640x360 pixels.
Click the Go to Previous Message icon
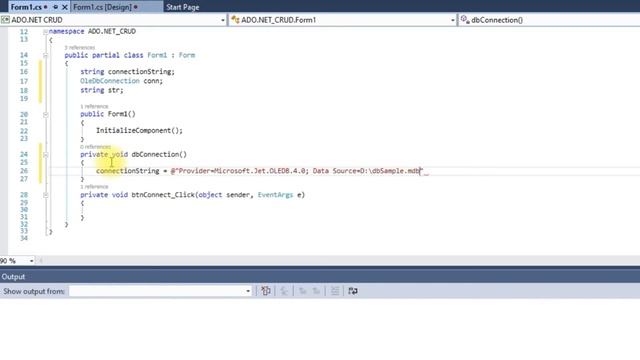click(x=284, y=291)
